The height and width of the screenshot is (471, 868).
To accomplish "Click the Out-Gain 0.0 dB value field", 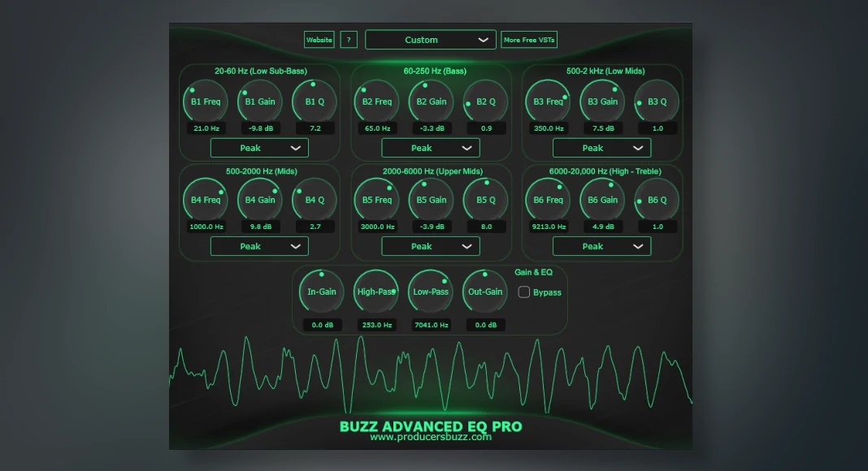I will [x=485, y=325].
